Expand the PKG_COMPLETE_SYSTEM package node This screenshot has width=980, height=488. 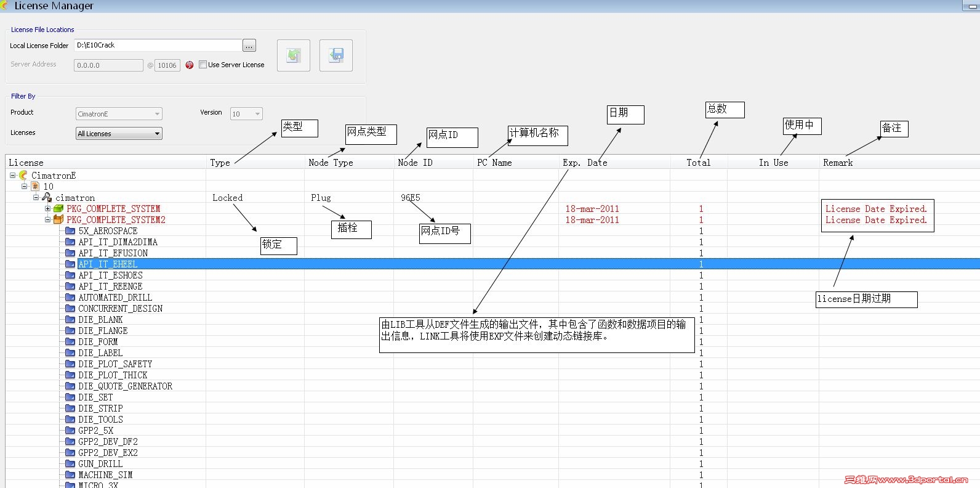[x=47, y=208]
